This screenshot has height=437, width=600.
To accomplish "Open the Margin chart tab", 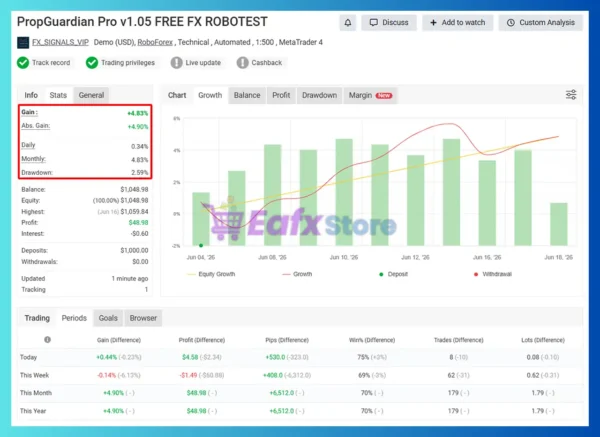I will coord(370,95).
